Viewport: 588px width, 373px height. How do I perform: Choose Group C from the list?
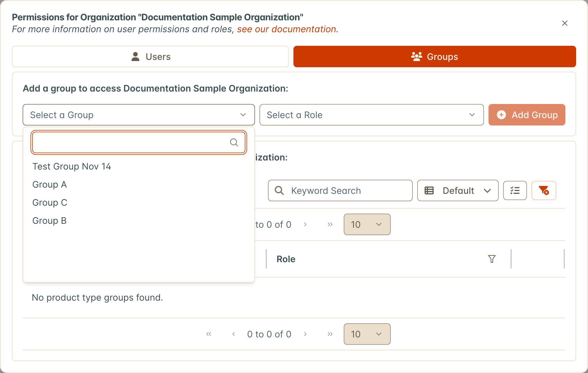click(139, 203)
